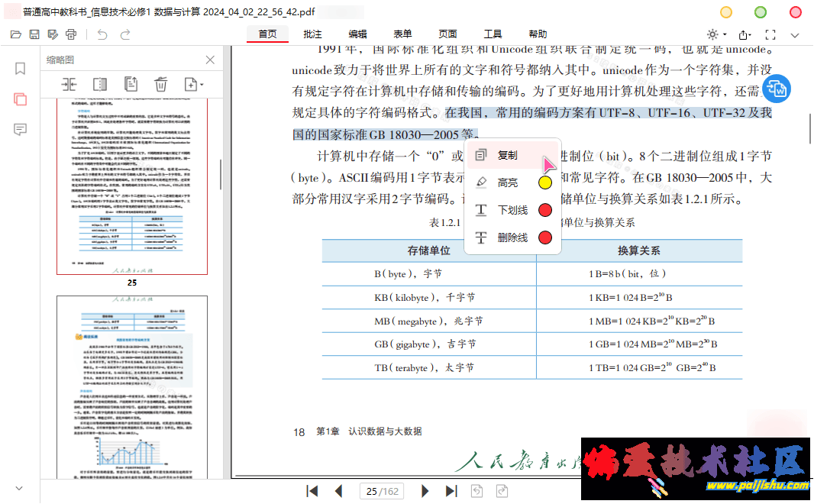Choose 复制 in the context menu
Screen dimensions: 814x504
click(x=507, y=155)
